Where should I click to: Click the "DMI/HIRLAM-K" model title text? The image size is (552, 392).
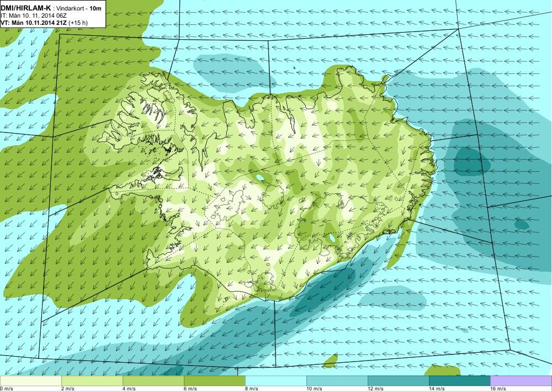tap(26, 7)
